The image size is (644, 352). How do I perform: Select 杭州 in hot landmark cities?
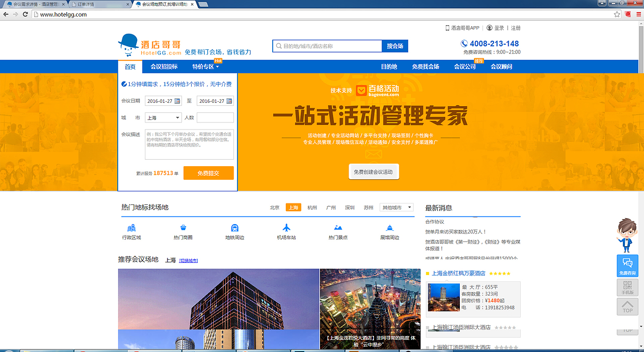(312, 207)
